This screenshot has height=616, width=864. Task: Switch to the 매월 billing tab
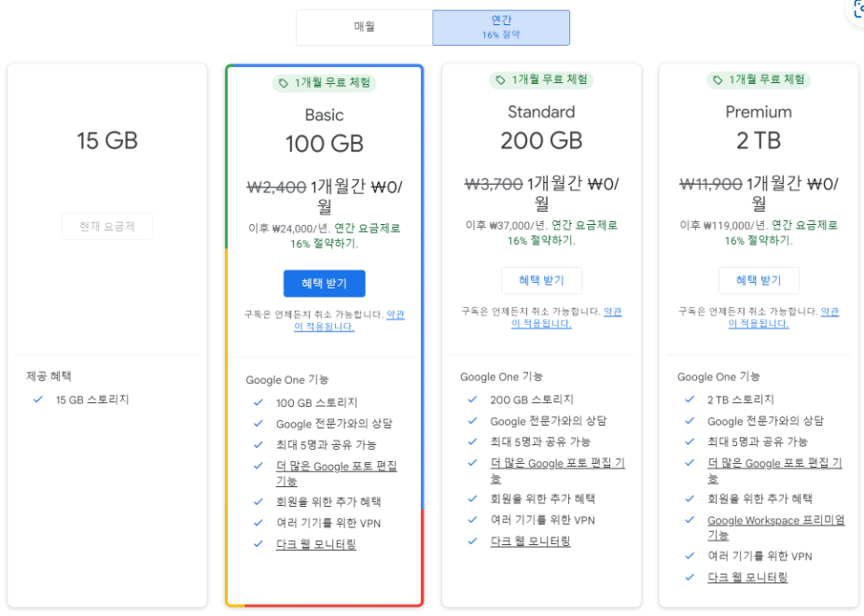(362, 27)
